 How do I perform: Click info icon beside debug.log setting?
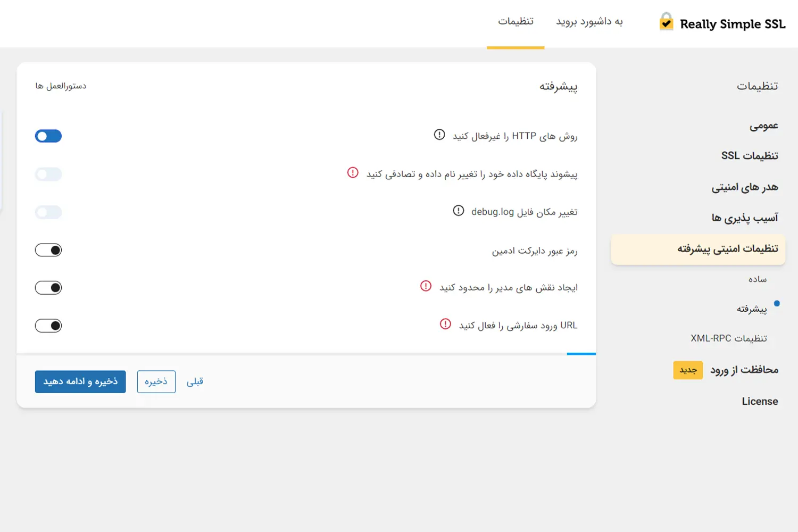click(459, 211)
